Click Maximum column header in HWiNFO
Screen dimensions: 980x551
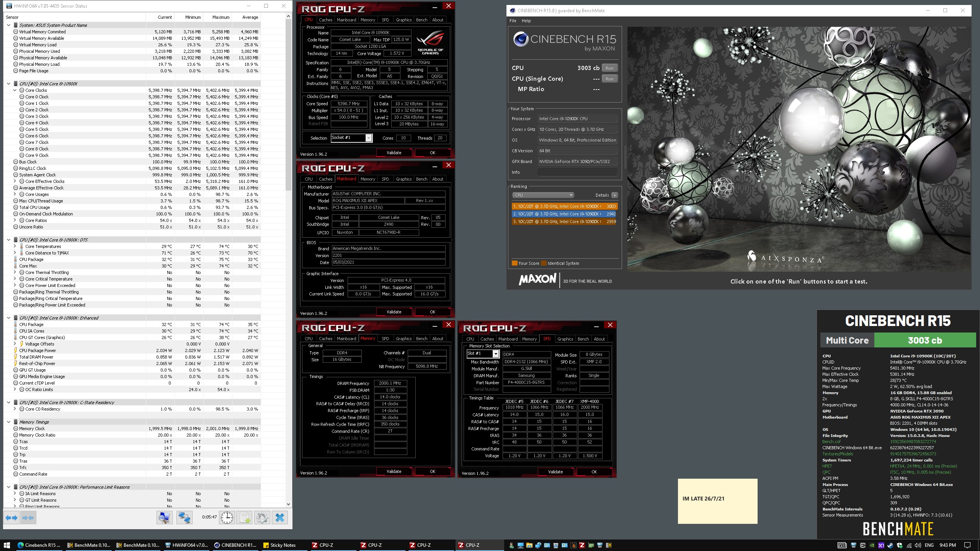coord(217,17)
